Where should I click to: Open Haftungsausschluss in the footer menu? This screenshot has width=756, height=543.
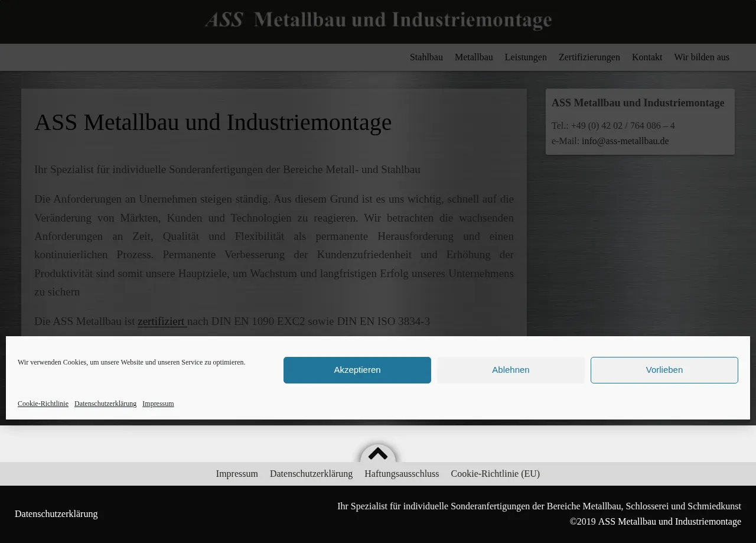point(402,474)
